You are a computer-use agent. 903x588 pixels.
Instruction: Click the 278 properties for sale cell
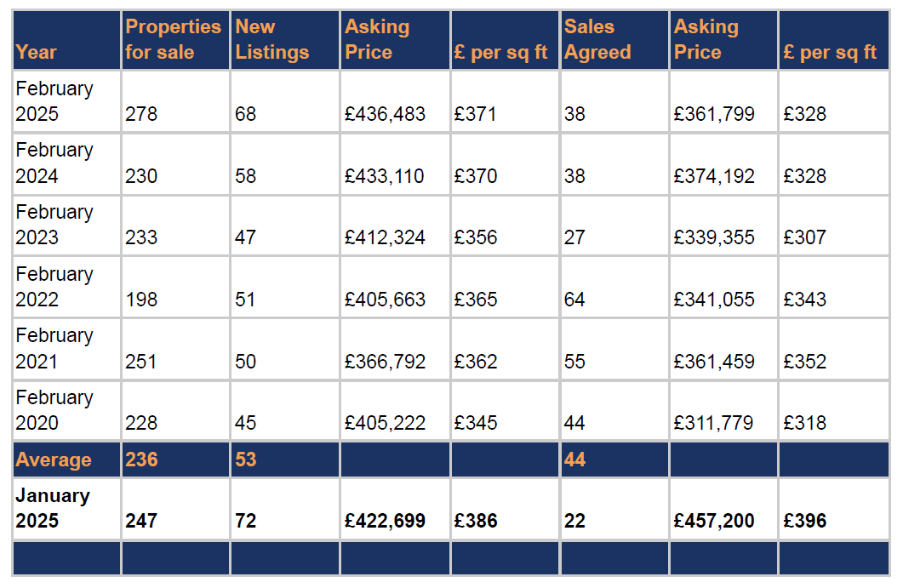click(x=141, y=114)
